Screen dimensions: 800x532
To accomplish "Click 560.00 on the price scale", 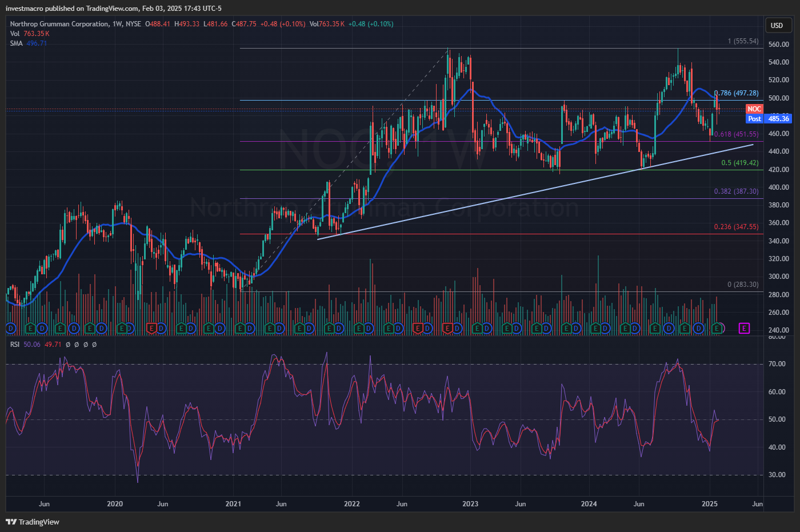I will click(x=779, y=45).
